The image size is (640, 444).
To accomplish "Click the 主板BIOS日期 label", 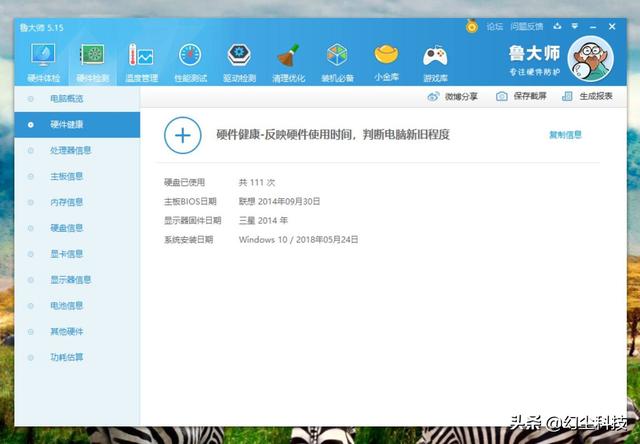I will (x=190, y=202).
